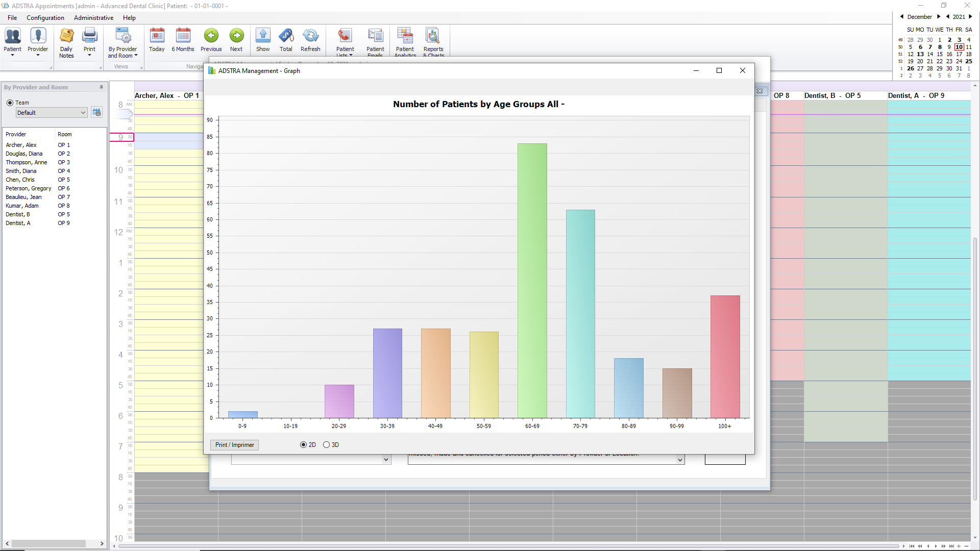Open Daily Notes
Viewport: 980px width, 551px height.
(x=66, y=41)
